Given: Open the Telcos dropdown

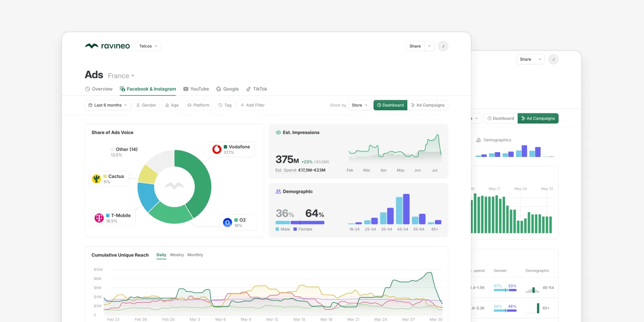Looking at the screenshot, I should tap(149, 46).
